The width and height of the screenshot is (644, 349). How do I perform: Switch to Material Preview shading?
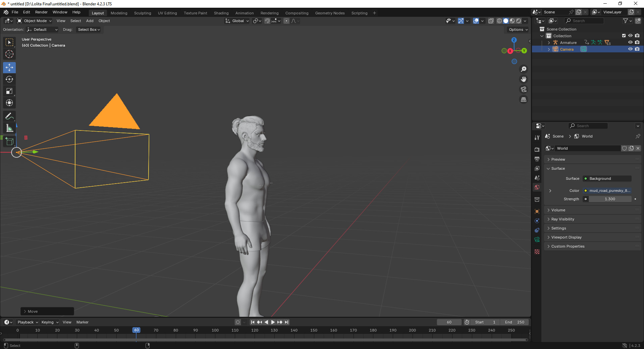[512, 21]
